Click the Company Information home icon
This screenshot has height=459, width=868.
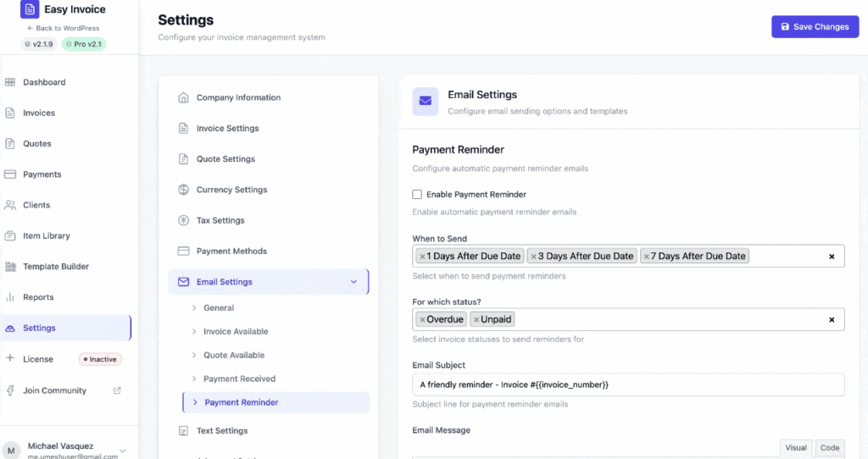(x=183, y=97)
